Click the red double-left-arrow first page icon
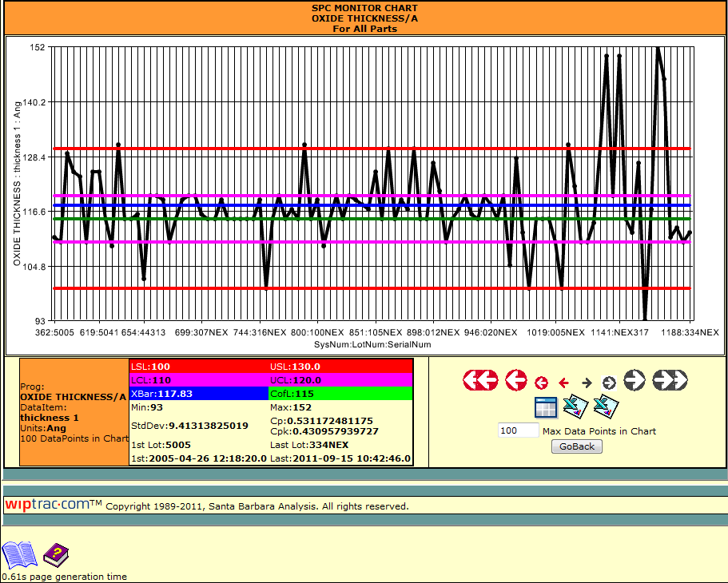This screenshot has height=583, width=728. click(x=480, y=381)
